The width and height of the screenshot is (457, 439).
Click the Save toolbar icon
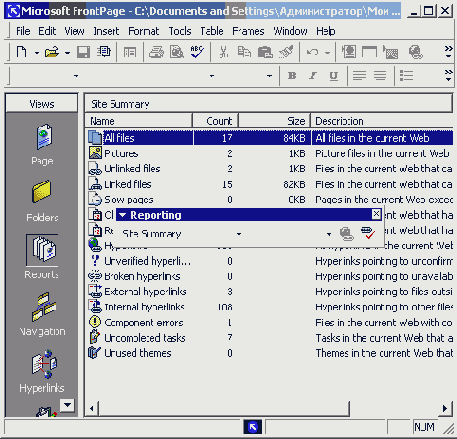click(x=83, y=52)
